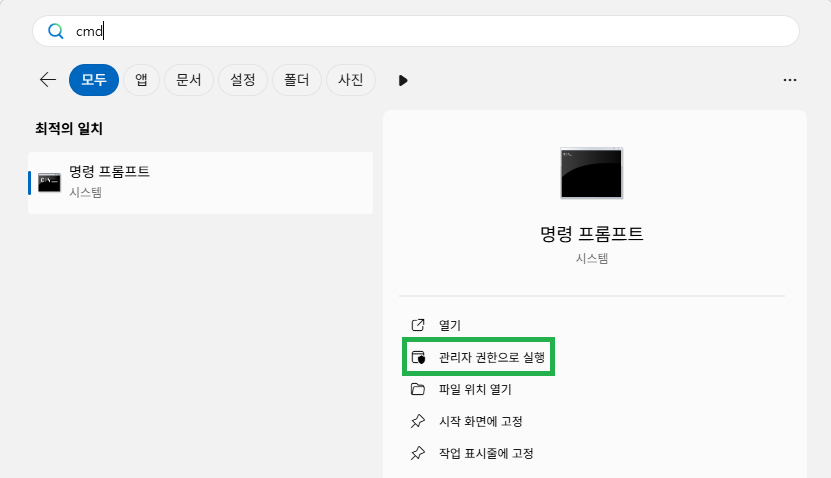Click the search magnifier icon
The image size is (831, 478).
point(56,31)
